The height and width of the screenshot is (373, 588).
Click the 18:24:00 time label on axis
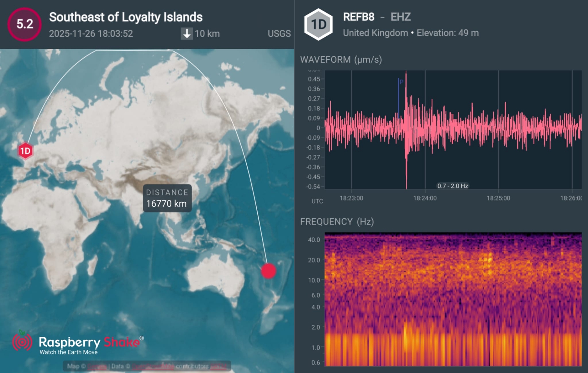coord(425,198)
